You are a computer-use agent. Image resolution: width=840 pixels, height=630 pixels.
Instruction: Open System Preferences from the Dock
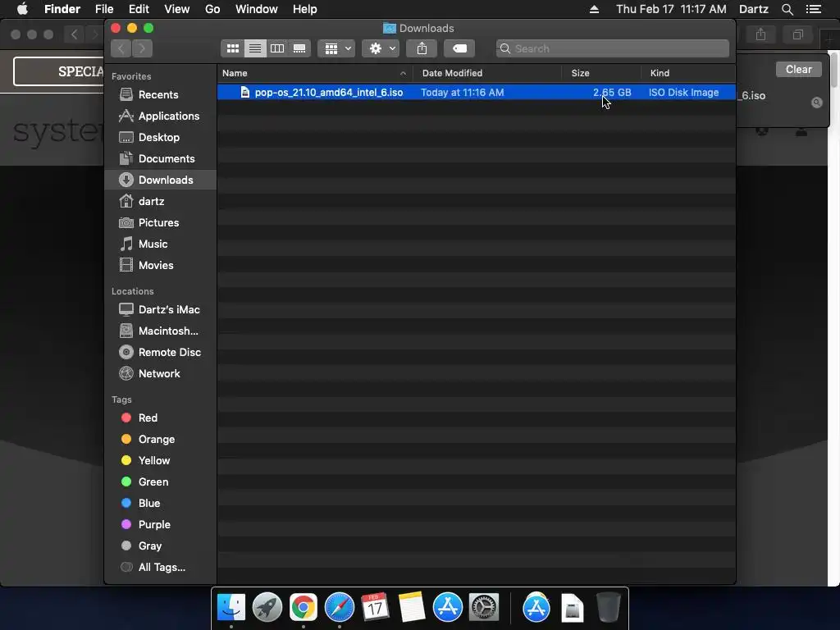[x=484, y=607]
